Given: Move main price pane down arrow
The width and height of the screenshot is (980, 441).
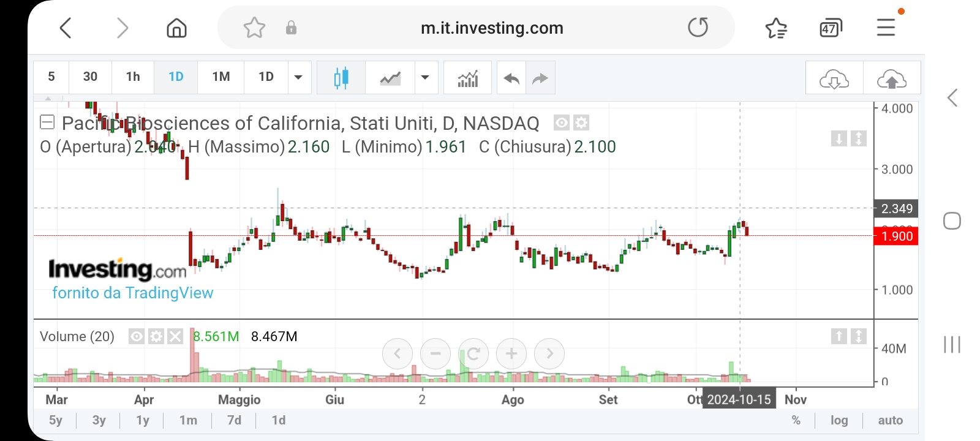Looking at the screenshot, I should (x=839, y=138).
